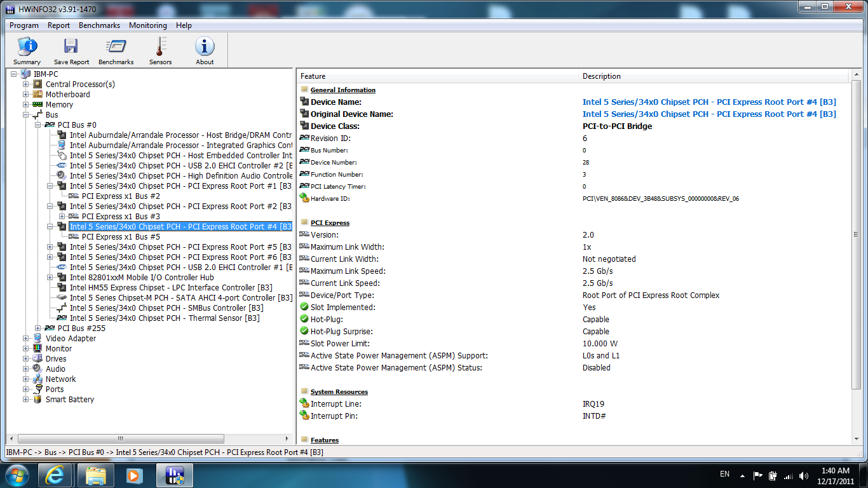Click the IRQ19 value
This screenshot has width=868, height=488.
(x=592, y=403)
